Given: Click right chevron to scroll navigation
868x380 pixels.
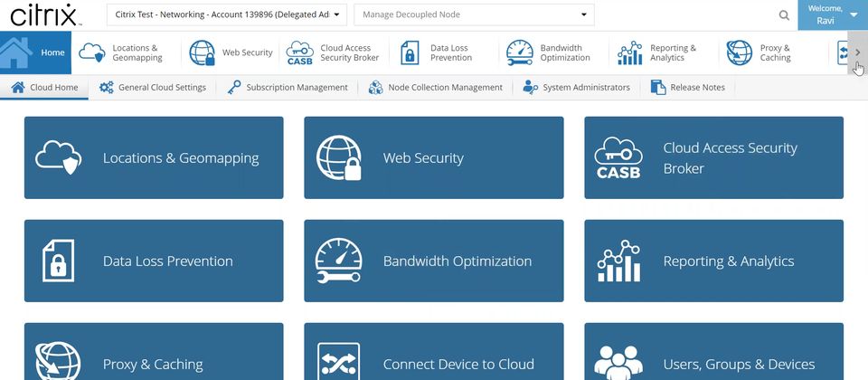Looking at the screenshot, I should tap(857, 52).
